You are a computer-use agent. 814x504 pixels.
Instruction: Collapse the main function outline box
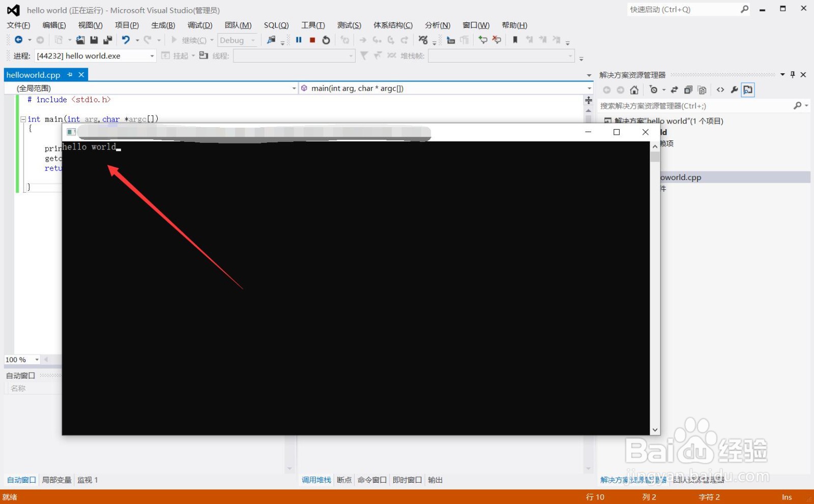[23, 119]
